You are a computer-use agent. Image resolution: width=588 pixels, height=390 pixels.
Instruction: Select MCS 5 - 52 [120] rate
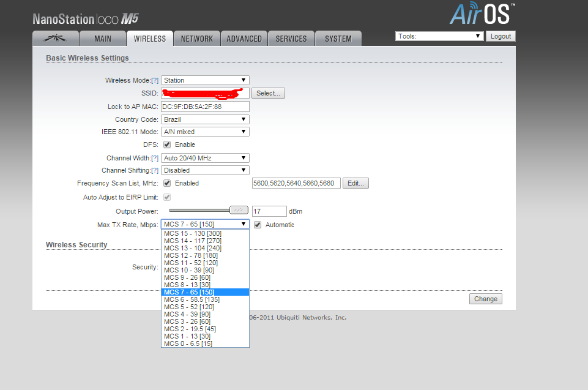[x=205, y=307]
